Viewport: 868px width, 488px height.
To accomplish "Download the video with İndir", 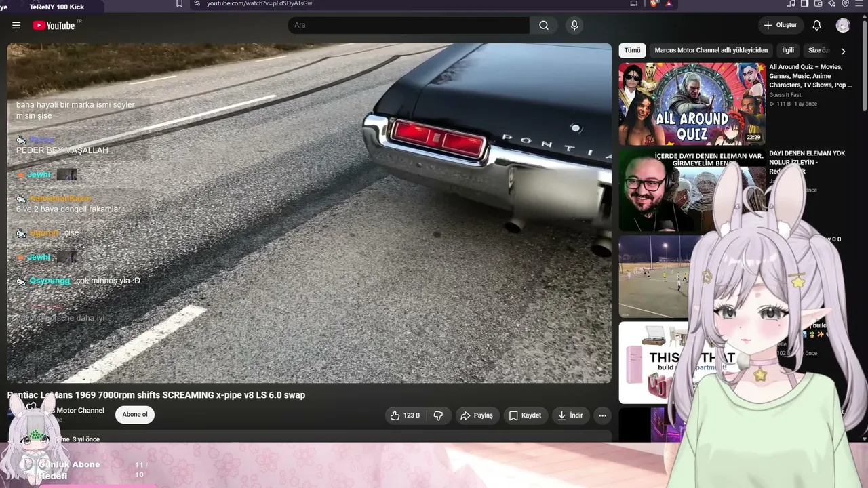I will coord(570,415).
